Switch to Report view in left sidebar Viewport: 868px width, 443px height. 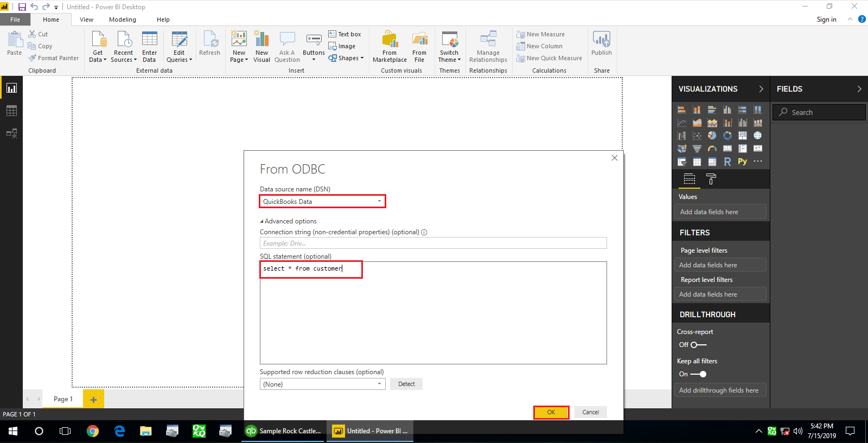click(11, 88)
